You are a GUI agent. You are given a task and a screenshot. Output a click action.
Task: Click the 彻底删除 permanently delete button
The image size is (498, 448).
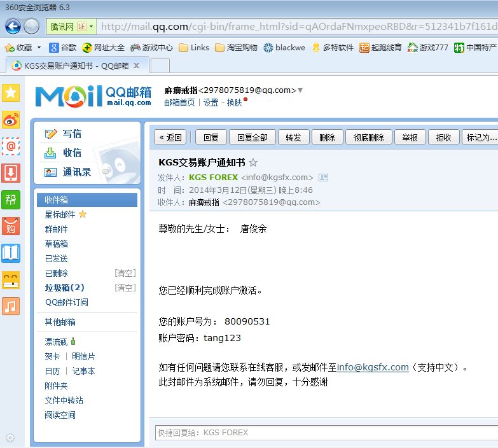(x=369, y=137)
